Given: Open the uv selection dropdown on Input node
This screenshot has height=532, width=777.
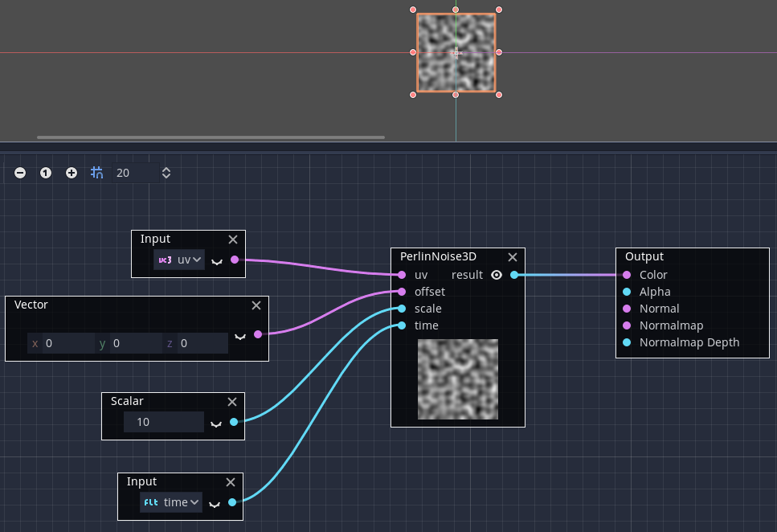Looking at the screenshot, I should [186, 259].
